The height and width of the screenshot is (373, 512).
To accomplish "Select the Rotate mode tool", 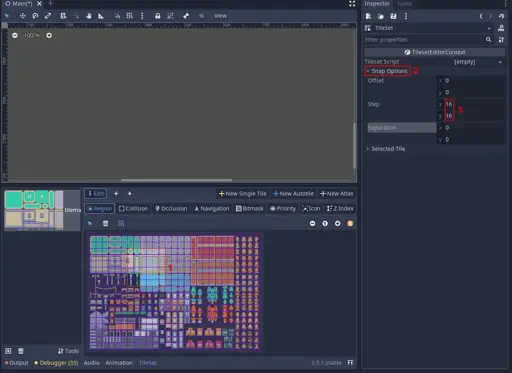I will [35, 16].
